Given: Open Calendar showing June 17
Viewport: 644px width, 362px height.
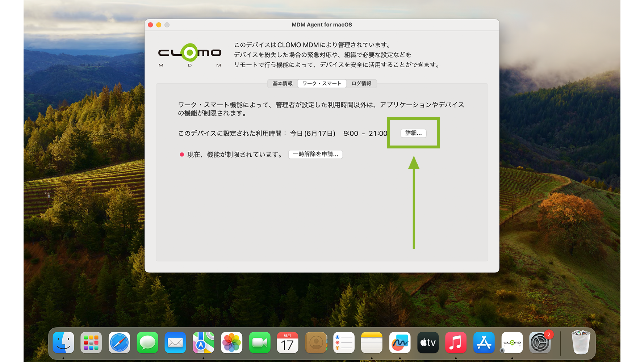Looking at the screenshot, I should pos(288,342).
